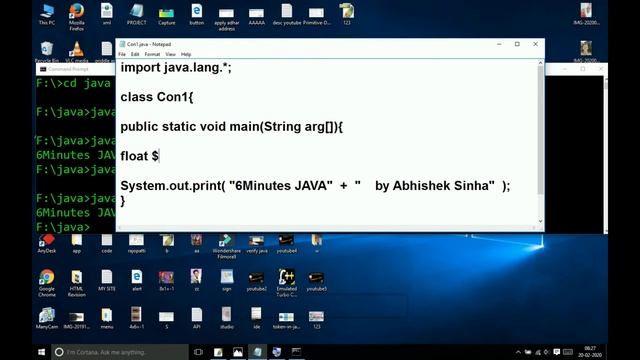Screen dimensions: 640x360
Task: Select the PROJECT desktop icon
Action: click(136, 14)
